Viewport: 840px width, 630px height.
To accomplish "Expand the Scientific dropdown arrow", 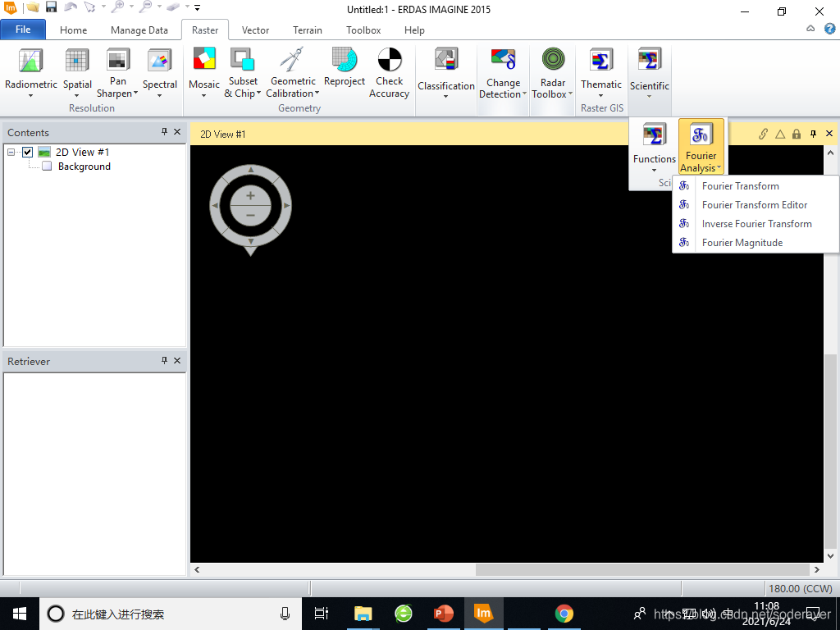I will coord(650,97).
